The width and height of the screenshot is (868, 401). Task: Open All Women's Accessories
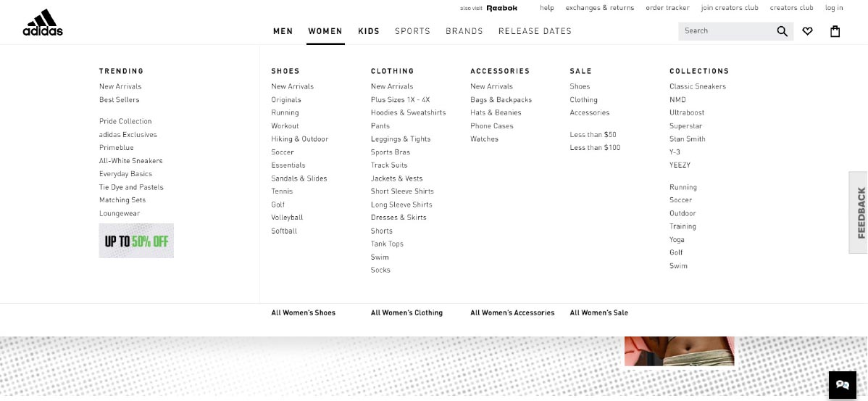click(512, 313)
